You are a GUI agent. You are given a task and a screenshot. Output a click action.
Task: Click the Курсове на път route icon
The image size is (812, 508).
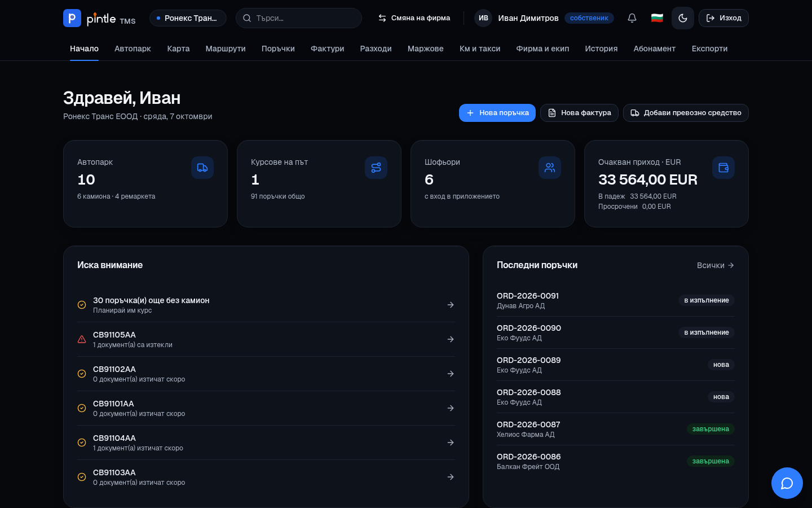click(x=376, y=168)
